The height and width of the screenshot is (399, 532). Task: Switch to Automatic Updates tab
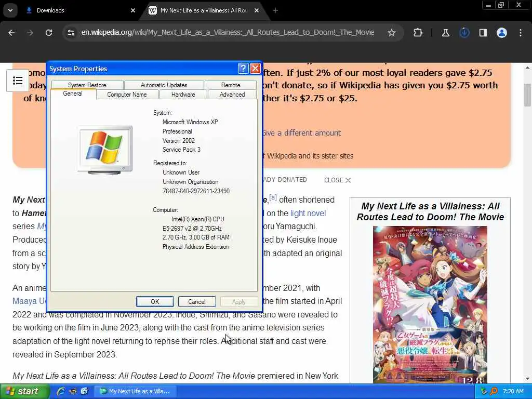[x=164, y=85]
